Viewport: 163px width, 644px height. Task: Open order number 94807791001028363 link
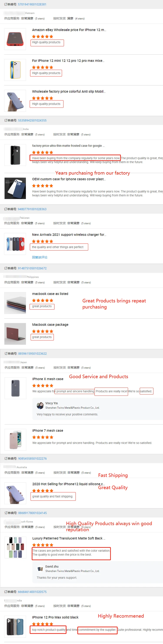32,209
